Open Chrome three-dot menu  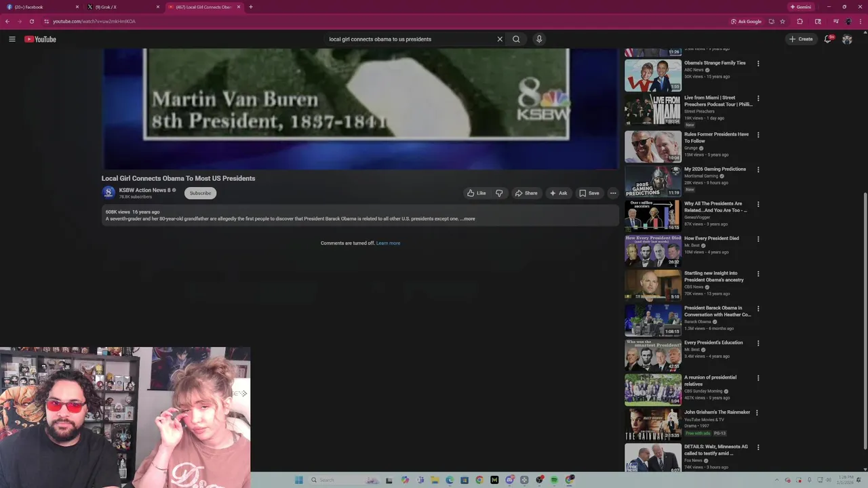(861, 21)
